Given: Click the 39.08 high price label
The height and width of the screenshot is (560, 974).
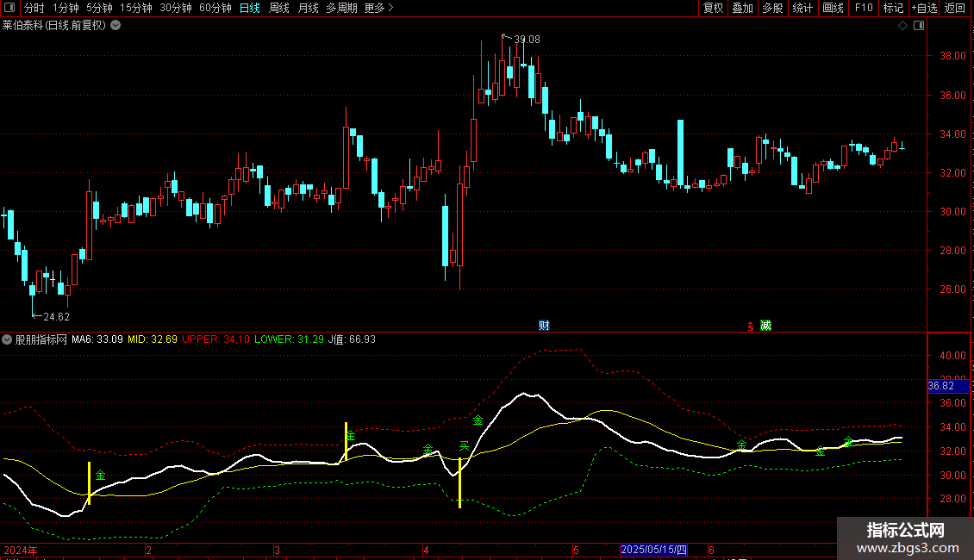Looking at the screenshot, I should click(527, 39).
